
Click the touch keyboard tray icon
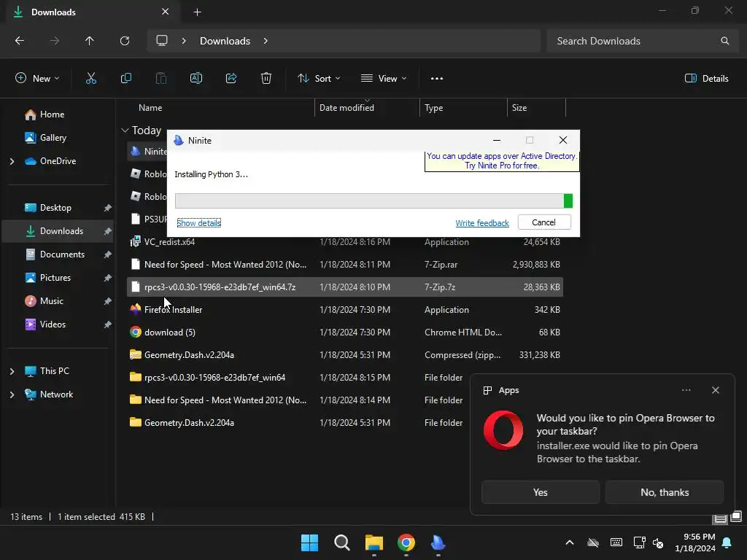point(616,542)
